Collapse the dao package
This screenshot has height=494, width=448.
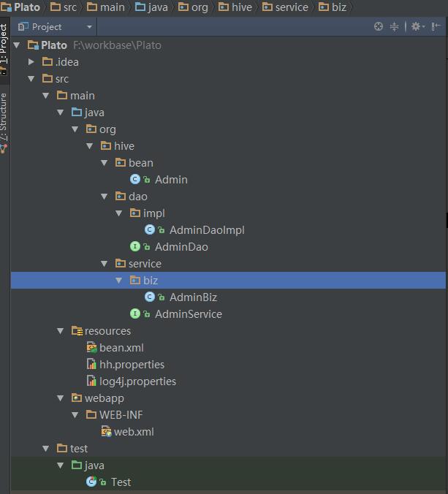point(105,197)
